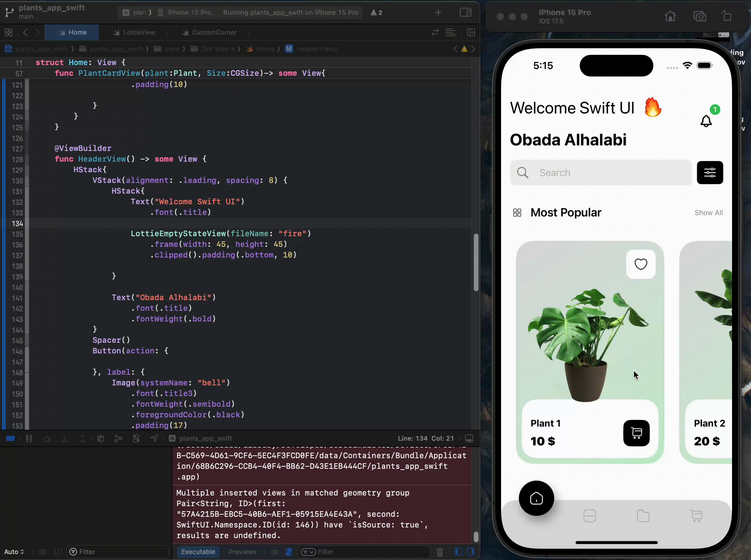
Task: Tap the Plant 1 add-to-cart button
Action: pos(636,433)
